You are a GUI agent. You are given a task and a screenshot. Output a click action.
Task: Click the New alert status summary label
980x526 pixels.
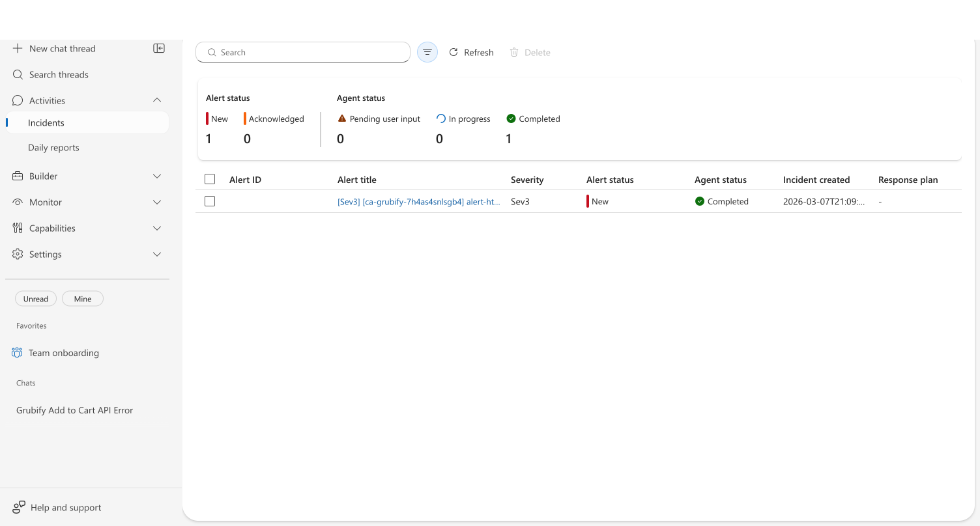click(x=220, y=119)
